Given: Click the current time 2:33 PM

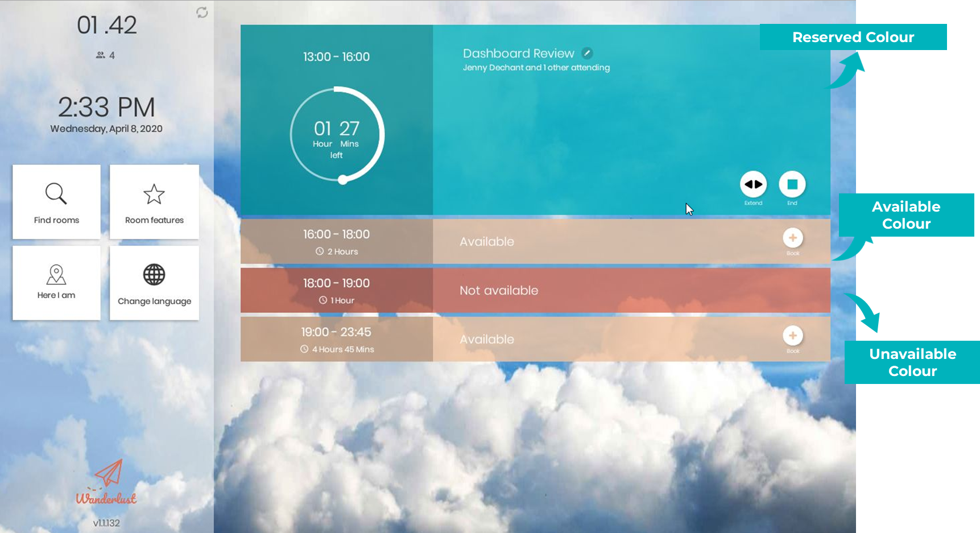Looking at the screenshot, I should coord(106,107).
